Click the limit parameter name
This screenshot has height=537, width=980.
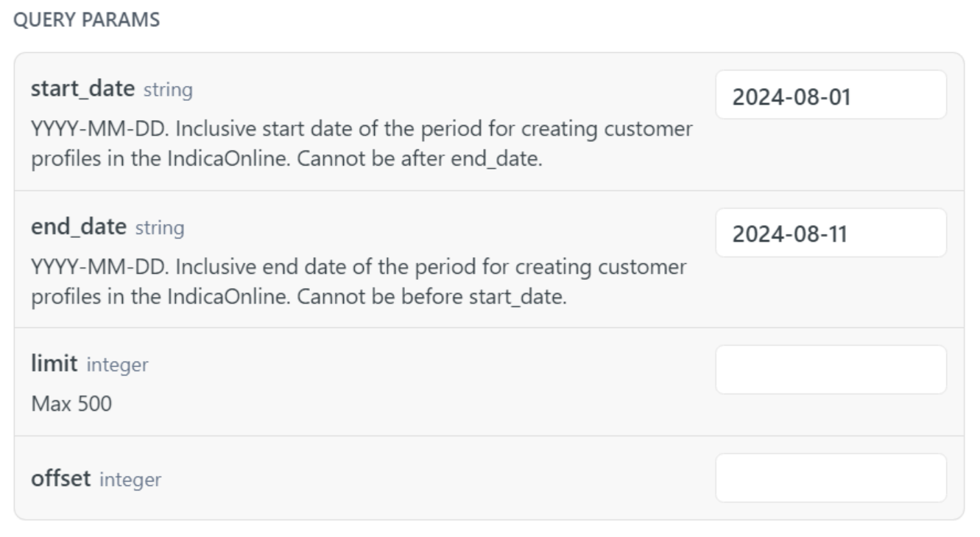coord(54,364)
